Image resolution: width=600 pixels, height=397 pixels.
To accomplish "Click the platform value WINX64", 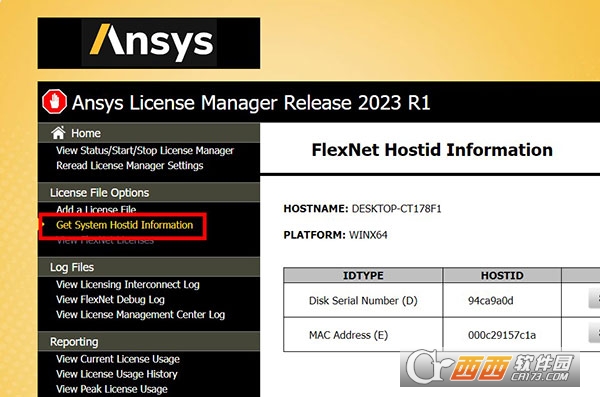I will point(368,235).
